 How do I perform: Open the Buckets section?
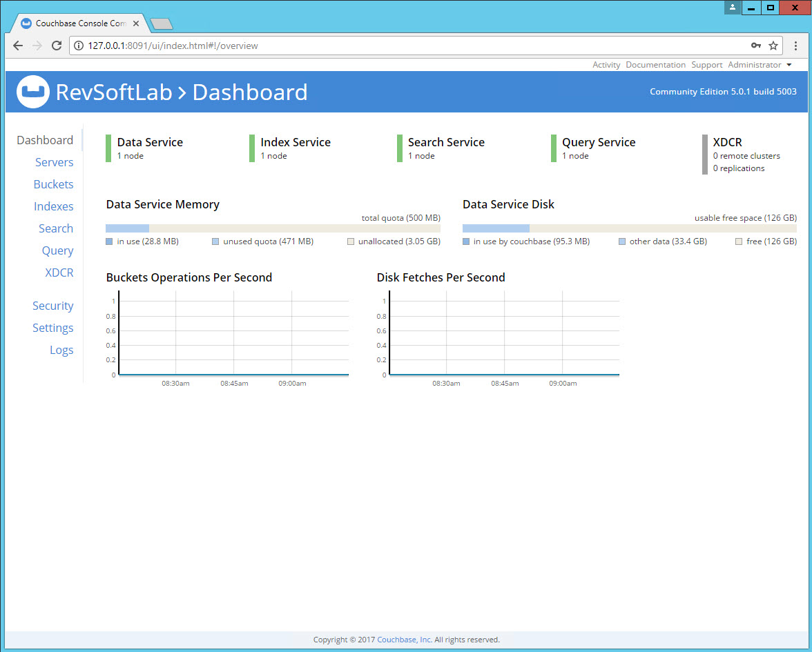point(53,184)
